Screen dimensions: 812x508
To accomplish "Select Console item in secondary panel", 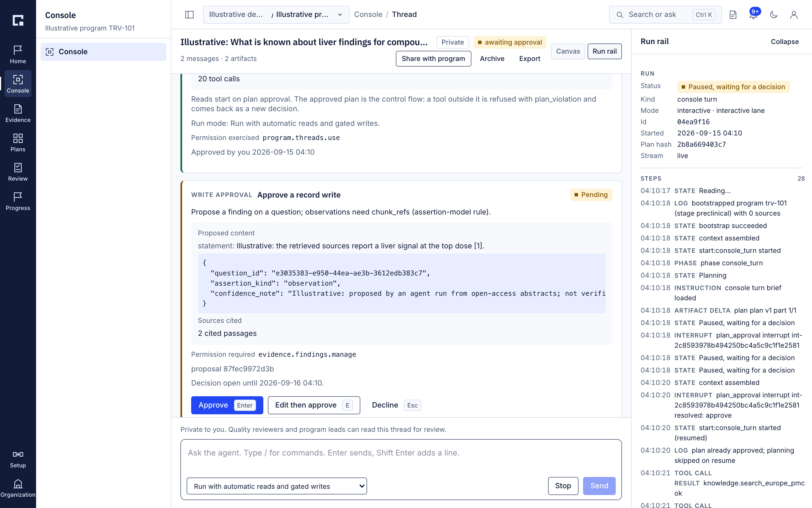I will 103,52.
